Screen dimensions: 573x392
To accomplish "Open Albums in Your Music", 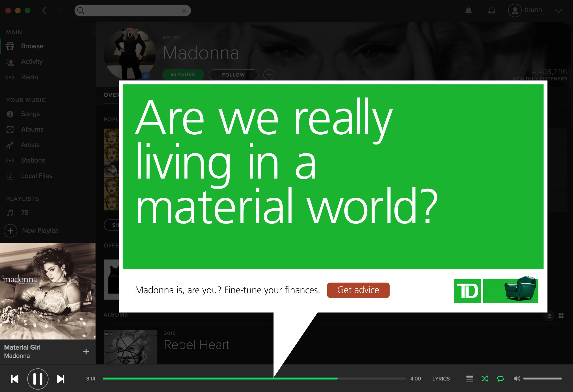I will click(32, 129).
